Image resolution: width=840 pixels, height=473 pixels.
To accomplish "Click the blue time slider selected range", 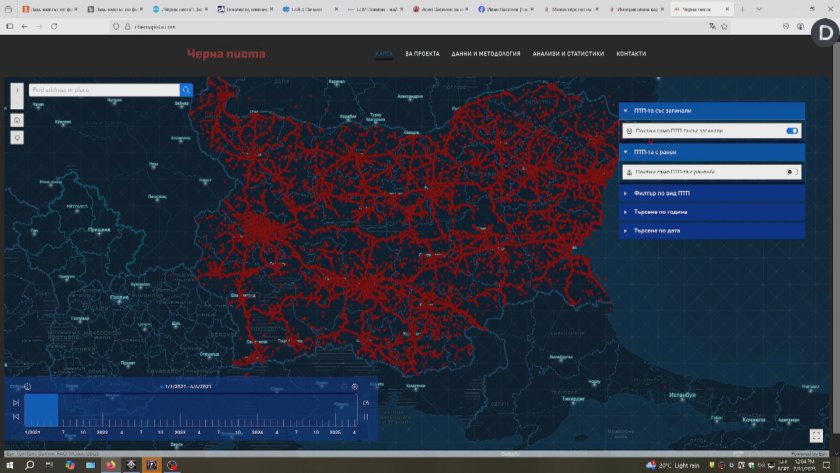I will point(41,410).
